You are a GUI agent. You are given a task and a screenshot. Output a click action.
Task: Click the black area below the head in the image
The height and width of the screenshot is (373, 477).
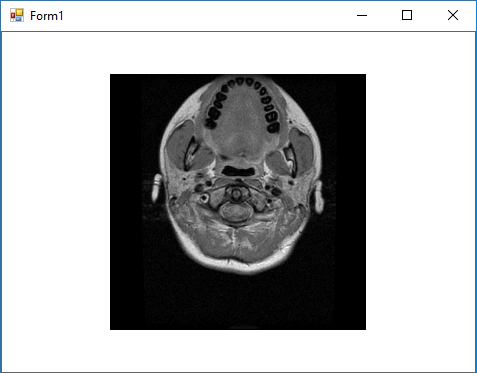(238, 302)
